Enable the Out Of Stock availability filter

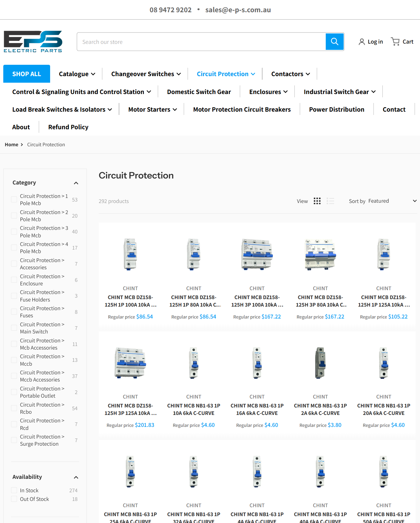point(14,499)
